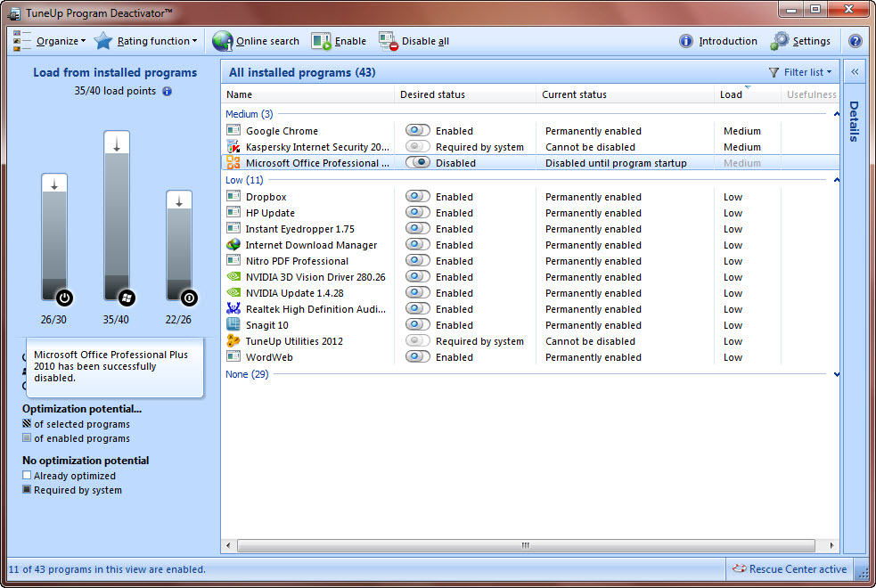Viewport: 876px width, 588px height.
Task: Click the None (29) group label
Action: [247, 374]
